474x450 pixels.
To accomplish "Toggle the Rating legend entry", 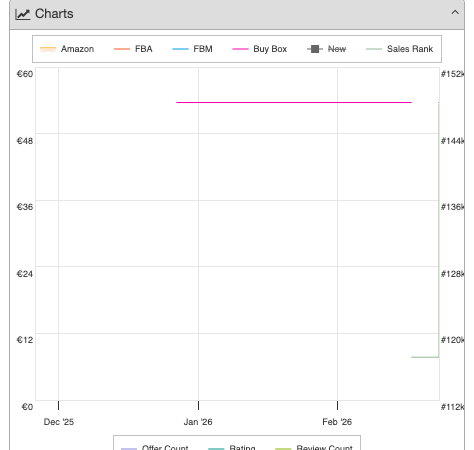I will 232,447.
